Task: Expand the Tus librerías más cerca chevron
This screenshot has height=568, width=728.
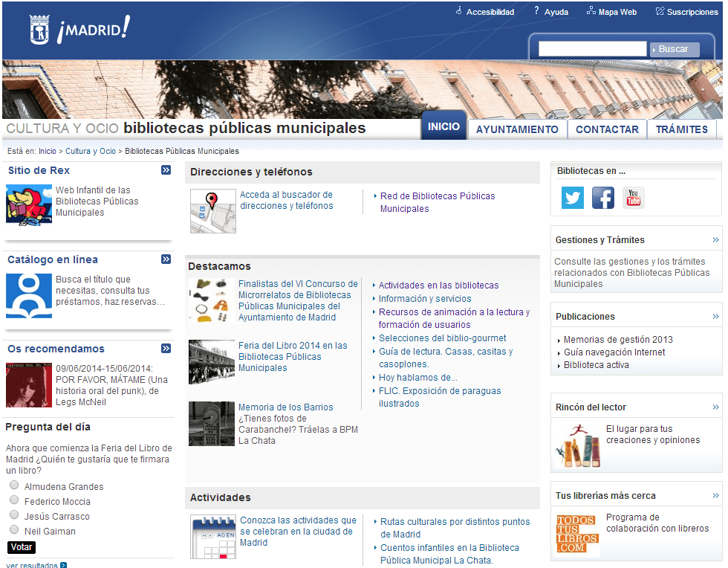Action: point(715,496)
